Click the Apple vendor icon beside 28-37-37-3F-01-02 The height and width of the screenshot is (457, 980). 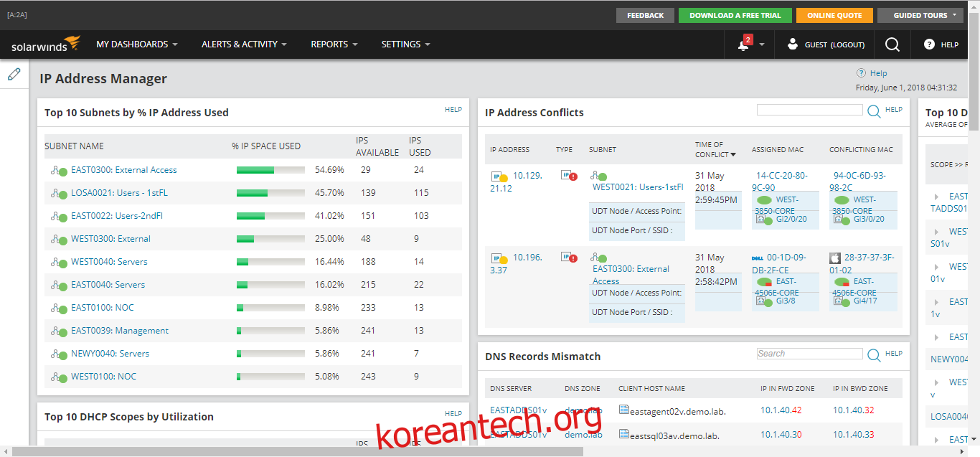tap(834, 258)
